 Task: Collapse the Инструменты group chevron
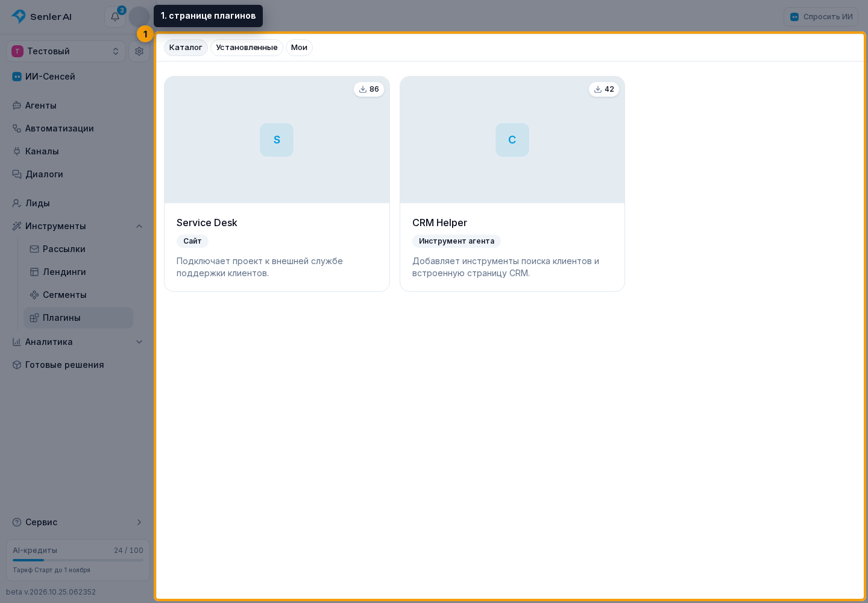(139, 226)
